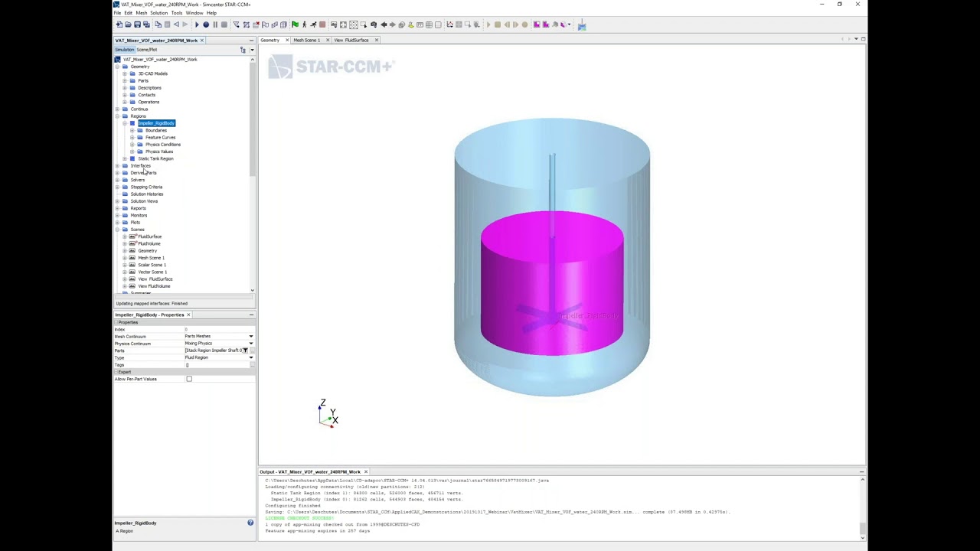This screenshot has width=980, height=551.
Task: Click the tree filter icon beside Scene/Plot
Action: 243,50
